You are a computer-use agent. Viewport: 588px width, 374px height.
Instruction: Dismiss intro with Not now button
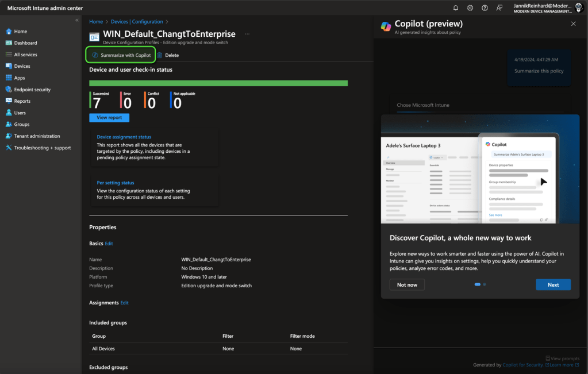(407, 285)
